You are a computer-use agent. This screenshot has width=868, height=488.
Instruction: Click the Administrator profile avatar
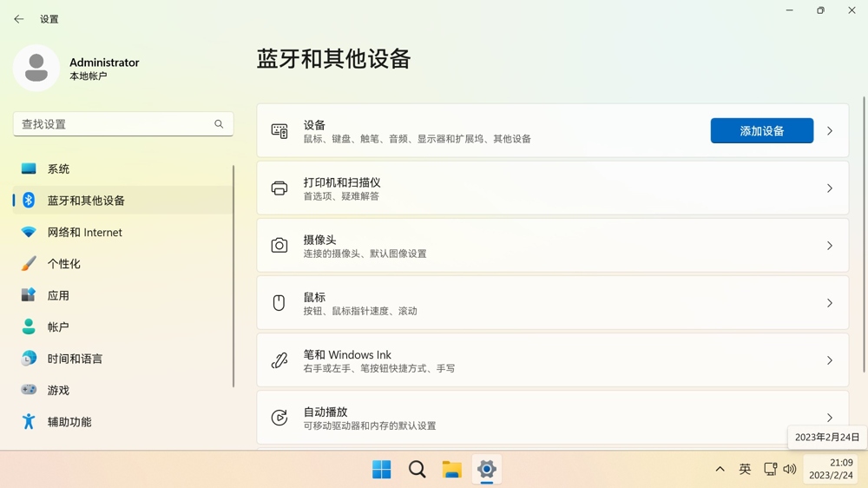pos(36,68)
